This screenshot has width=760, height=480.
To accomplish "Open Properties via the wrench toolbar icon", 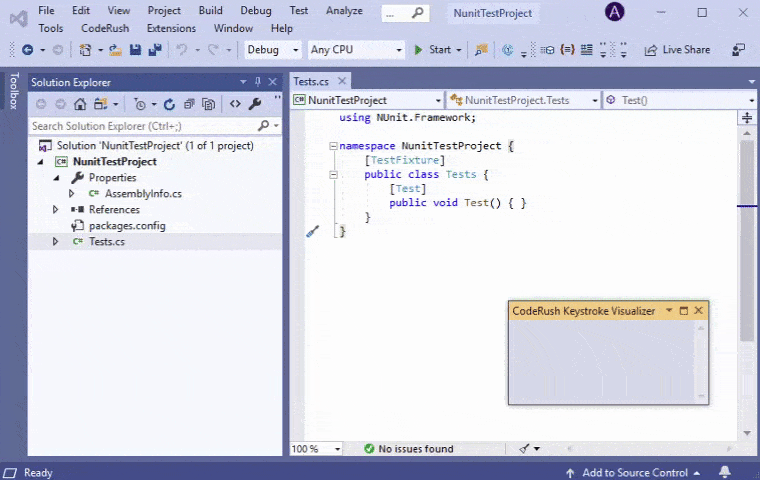I will coord(255,104).
